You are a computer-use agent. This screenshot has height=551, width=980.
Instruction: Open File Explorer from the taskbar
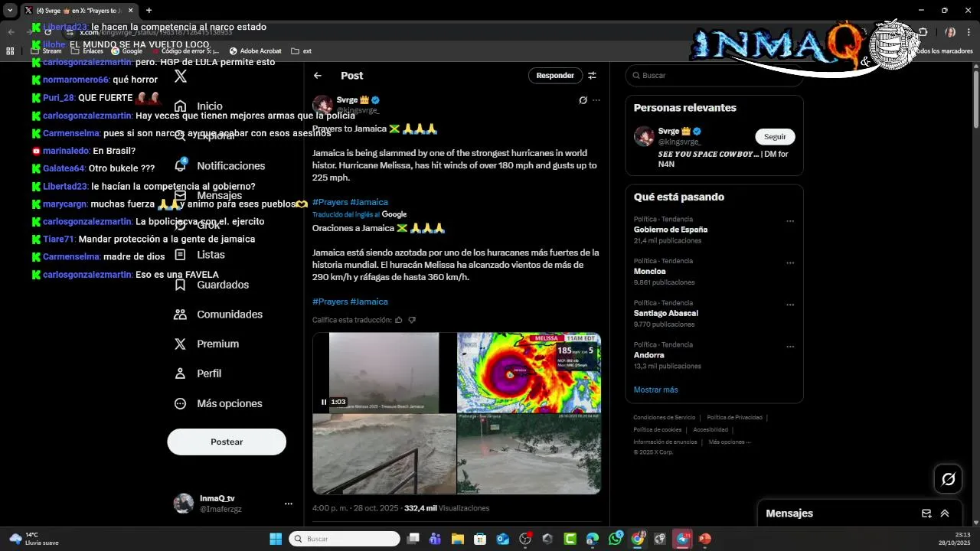458,539
